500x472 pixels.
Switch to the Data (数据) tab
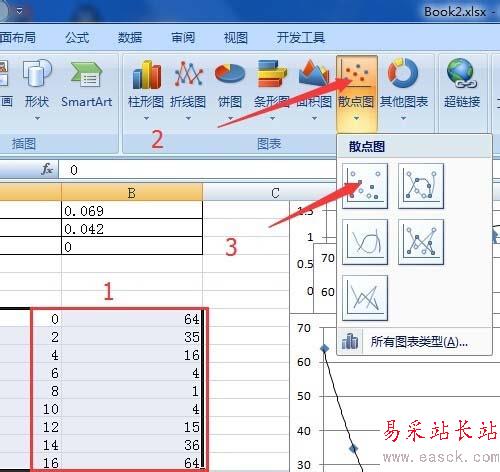pyautogui.click(x=130, y=37)
